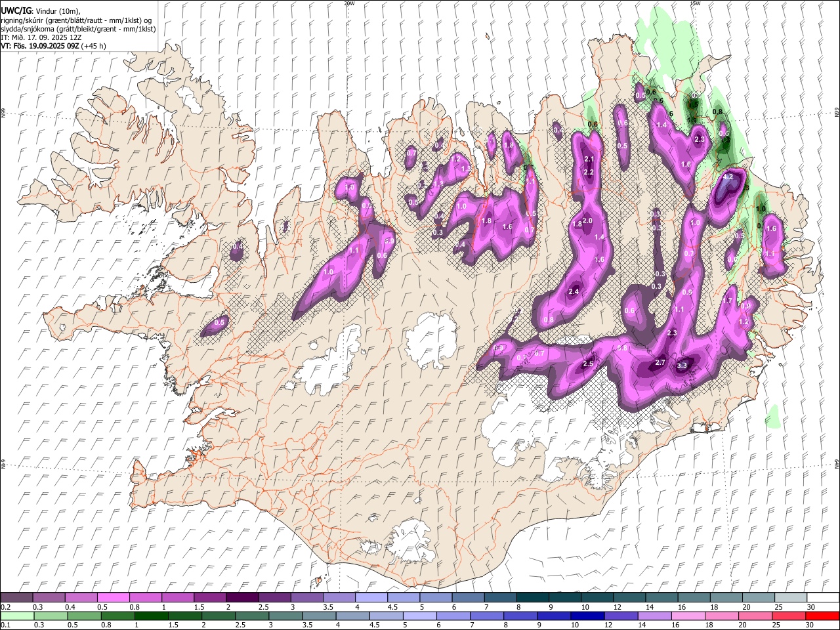Select the dark blue rain legend swatch at 10

tap(588, 616)
